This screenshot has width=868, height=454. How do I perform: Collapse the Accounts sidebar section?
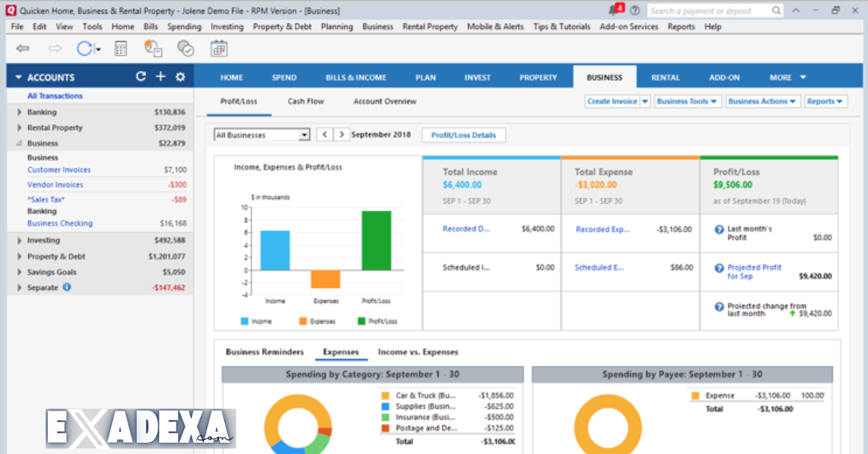[x=18, y=77]
